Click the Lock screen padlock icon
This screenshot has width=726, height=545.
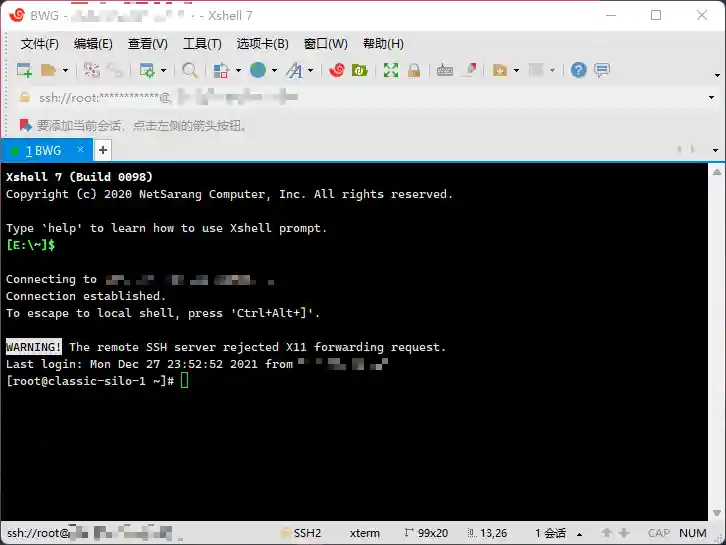click(414, 70)
